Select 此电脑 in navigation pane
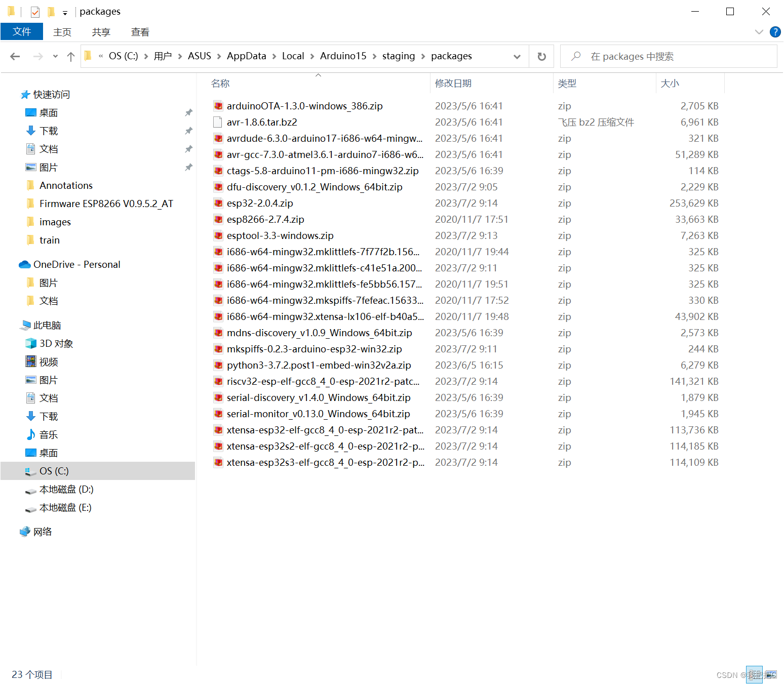Screen dimensions: 784x684 click(47, 325)
